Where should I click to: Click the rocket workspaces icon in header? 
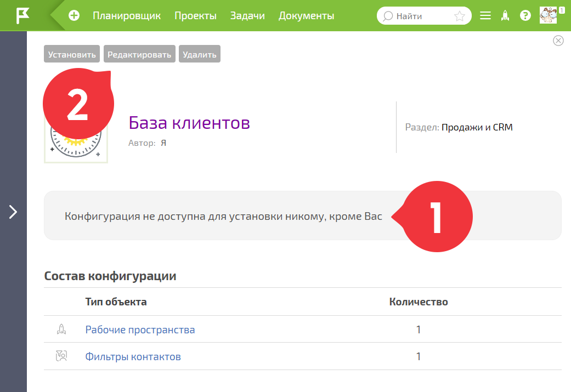coord(505,16)
